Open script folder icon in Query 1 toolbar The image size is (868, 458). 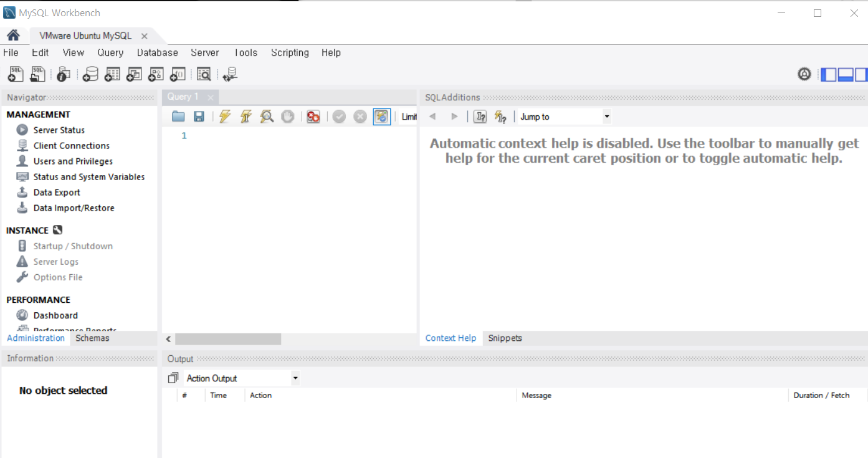178,117
